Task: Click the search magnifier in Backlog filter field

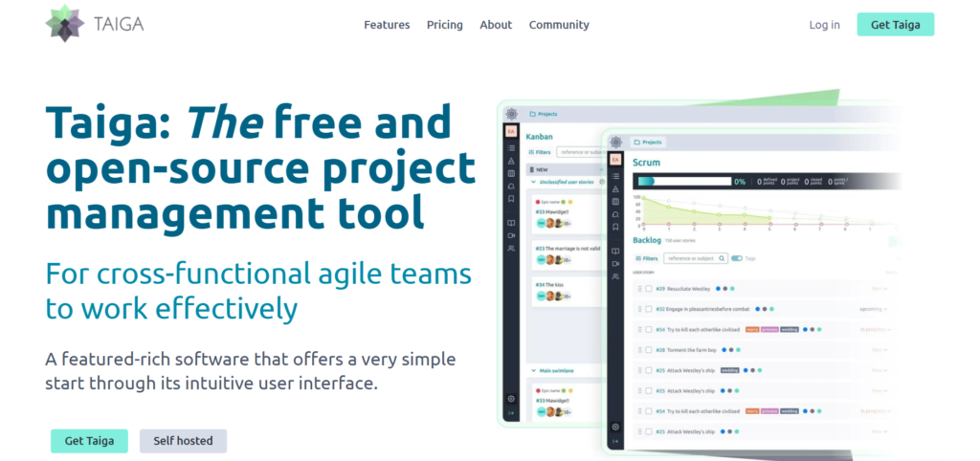Action: [722, 258]
